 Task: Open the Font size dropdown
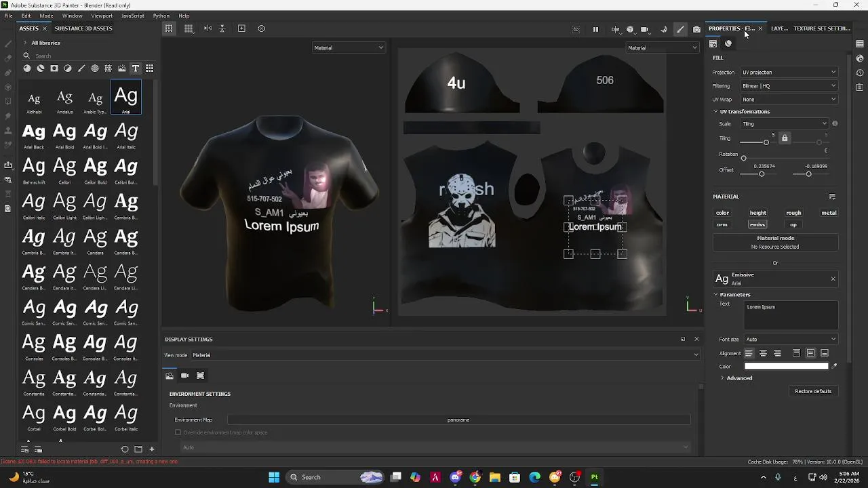click(x=791, y=340)
